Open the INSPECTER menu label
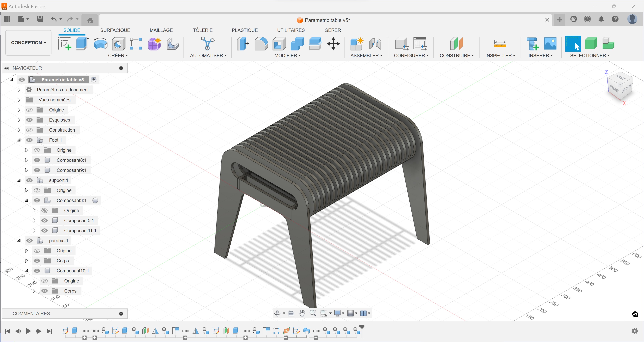The height and width of the screenshot is (342, 644). pos(500,55)
